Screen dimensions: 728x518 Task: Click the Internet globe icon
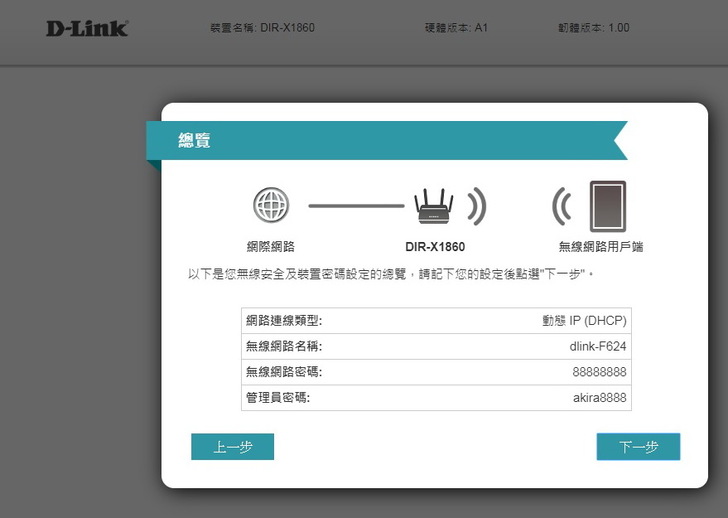pos(271,205)
